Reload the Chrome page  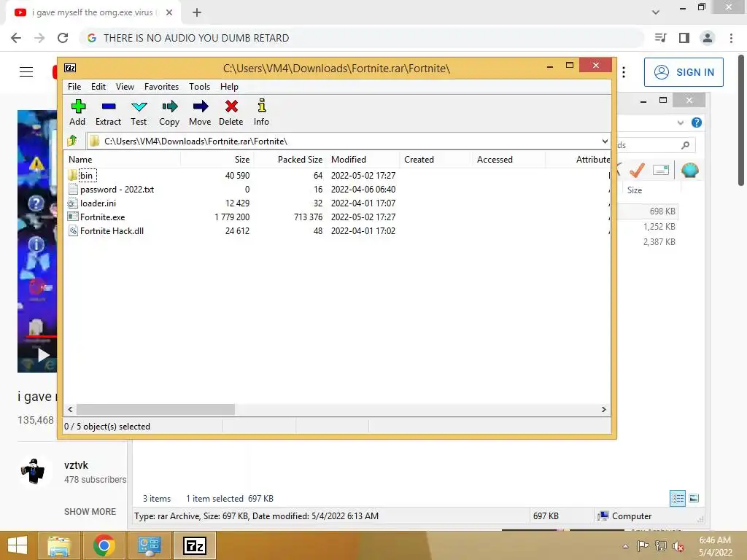point(63,38)
